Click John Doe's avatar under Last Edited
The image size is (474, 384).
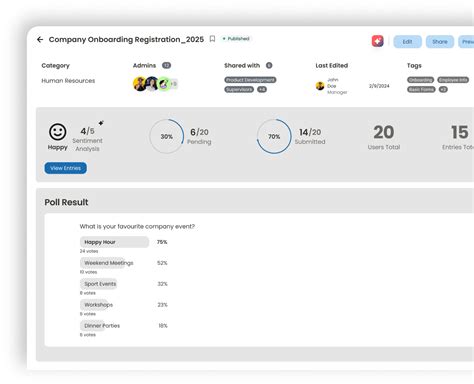320,86
